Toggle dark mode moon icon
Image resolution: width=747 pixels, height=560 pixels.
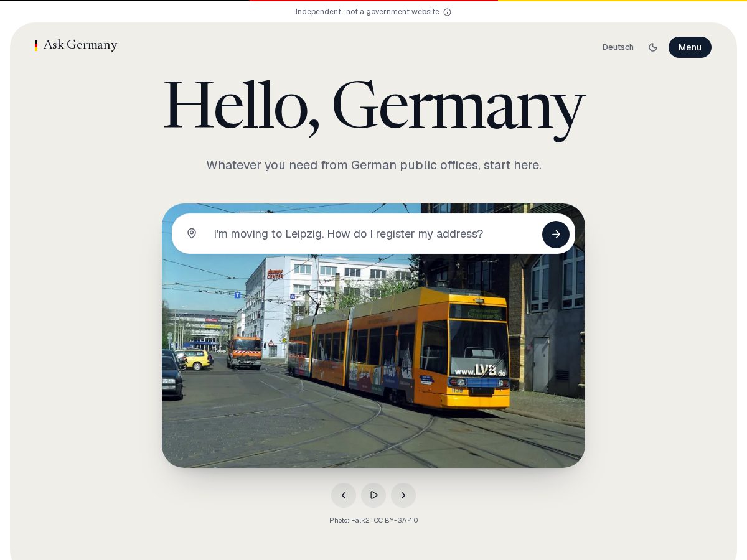653,47
